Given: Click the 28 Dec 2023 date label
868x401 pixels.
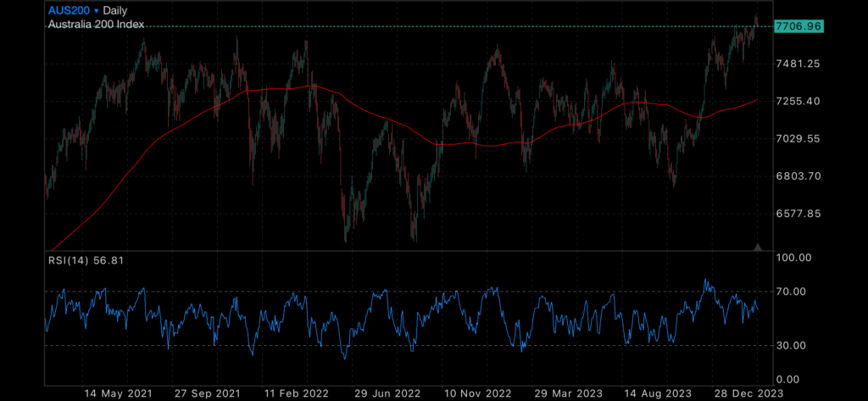Looking at the screenshot, I should point(748,393).
